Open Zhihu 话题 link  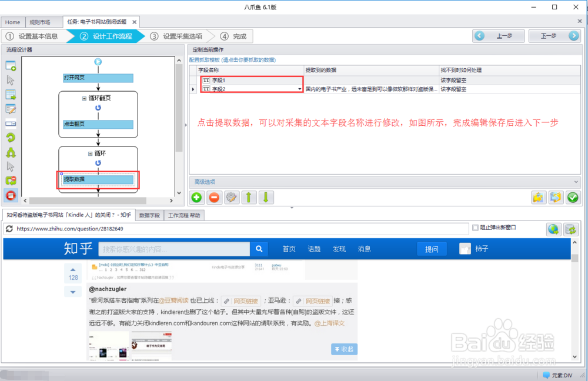click(314, 249)
